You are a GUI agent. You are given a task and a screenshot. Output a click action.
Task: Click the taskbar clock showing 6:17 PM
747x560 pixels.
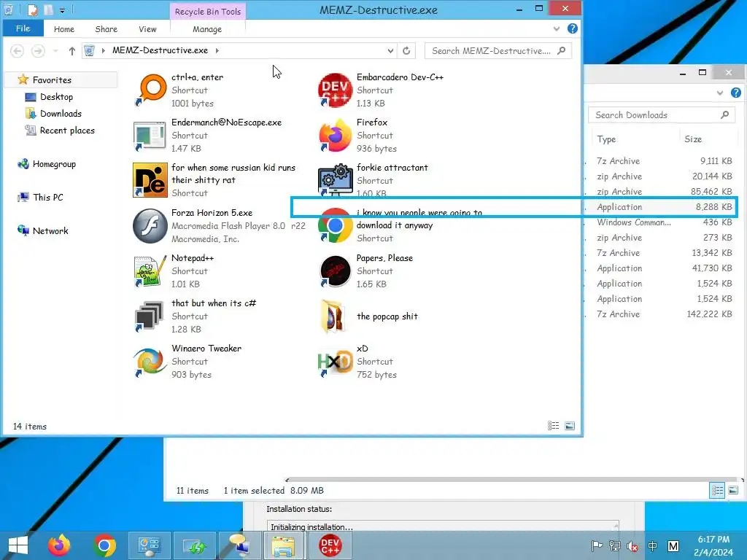click(x=713, y=545)
